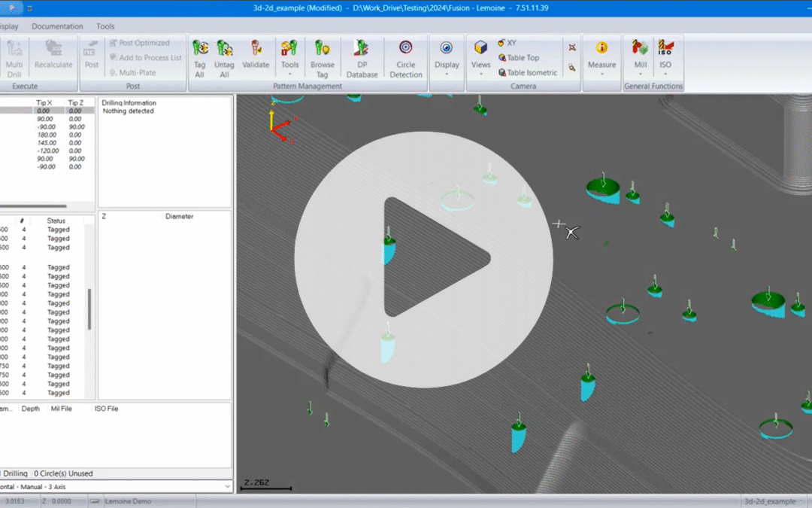
Task: Set camera to Table Isometric
Action: 527,73
